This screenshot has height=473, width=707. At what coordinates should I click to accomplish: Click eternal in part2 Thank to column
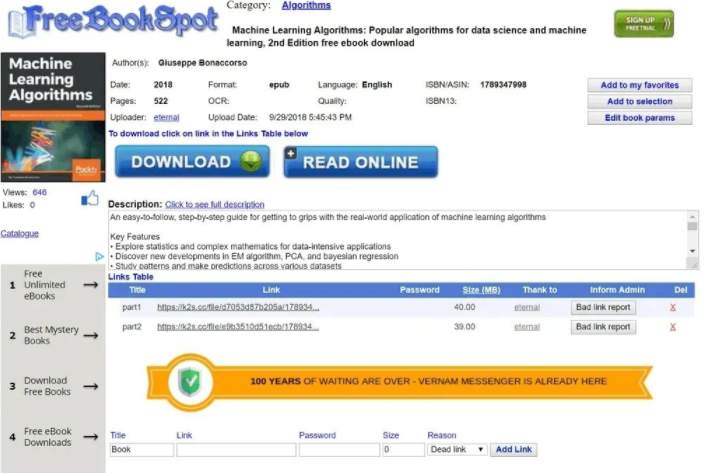527,327
